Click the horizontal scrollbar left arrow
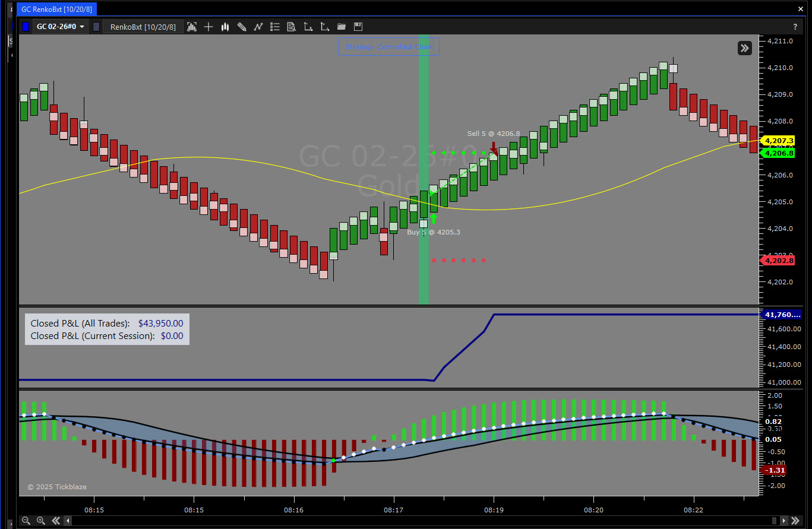The image size is (812, 529). pos(68,521)
